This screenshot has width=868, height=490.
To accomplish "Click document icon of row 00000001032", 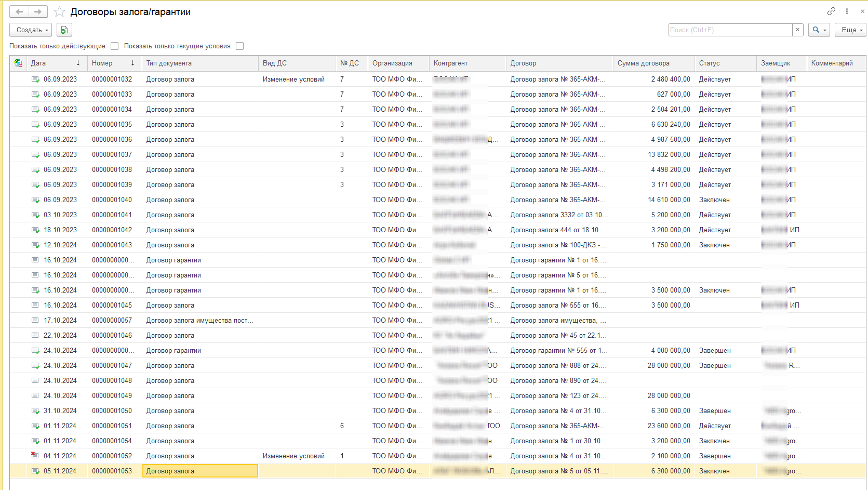I will pyautogui.click(x=35, y=79).
